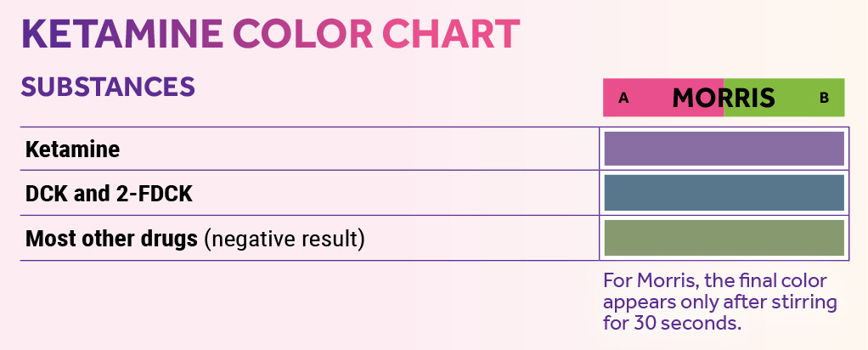
Task: Select the blue-gray DCK and 2-FDCK swatch
Action: tap(724, 192)
